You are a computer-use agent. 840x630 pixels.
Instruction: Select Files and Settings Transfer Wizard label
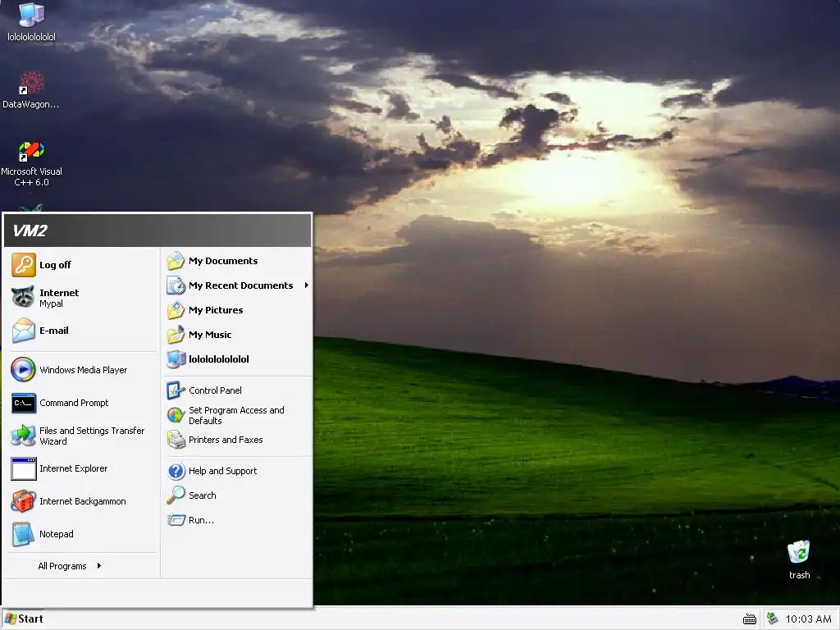pos(92,436)
